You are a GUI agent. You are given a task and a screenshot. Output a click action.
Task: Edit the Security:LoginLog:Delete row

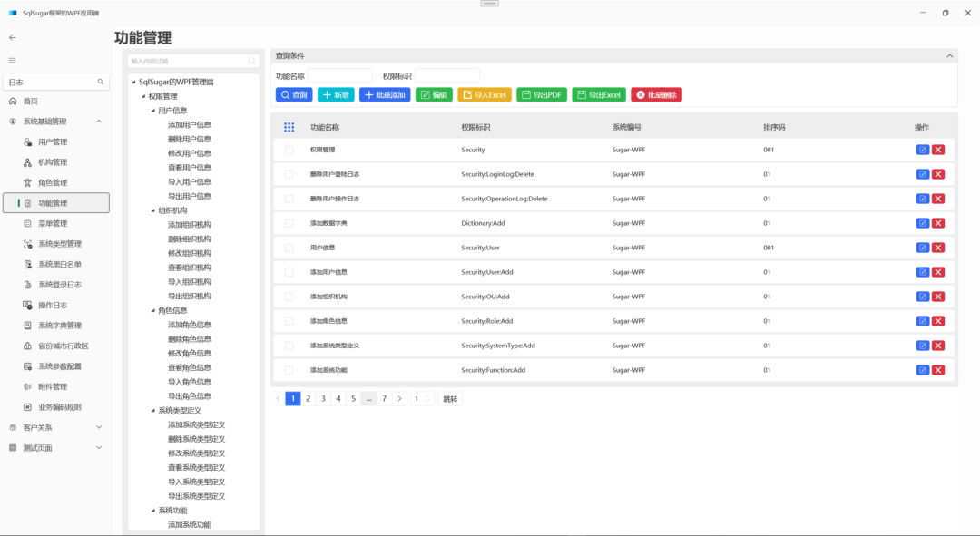coord(923,174)
